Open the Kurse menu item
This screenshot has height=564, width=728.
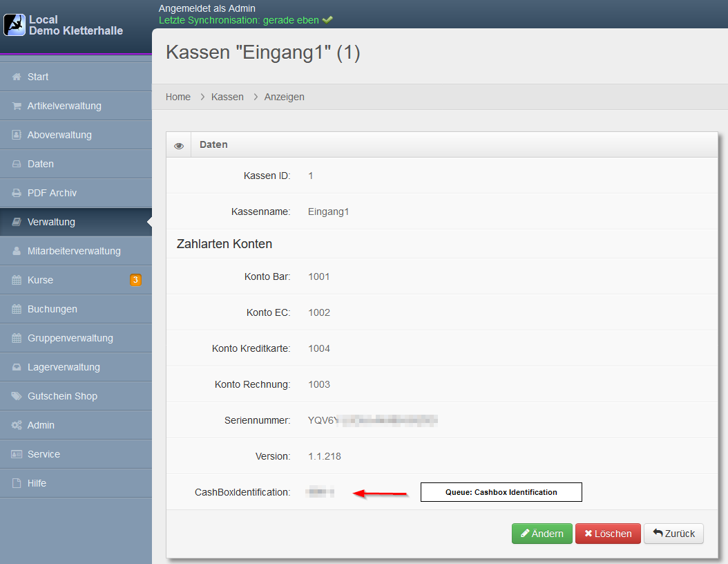click(x=40, y=280)
